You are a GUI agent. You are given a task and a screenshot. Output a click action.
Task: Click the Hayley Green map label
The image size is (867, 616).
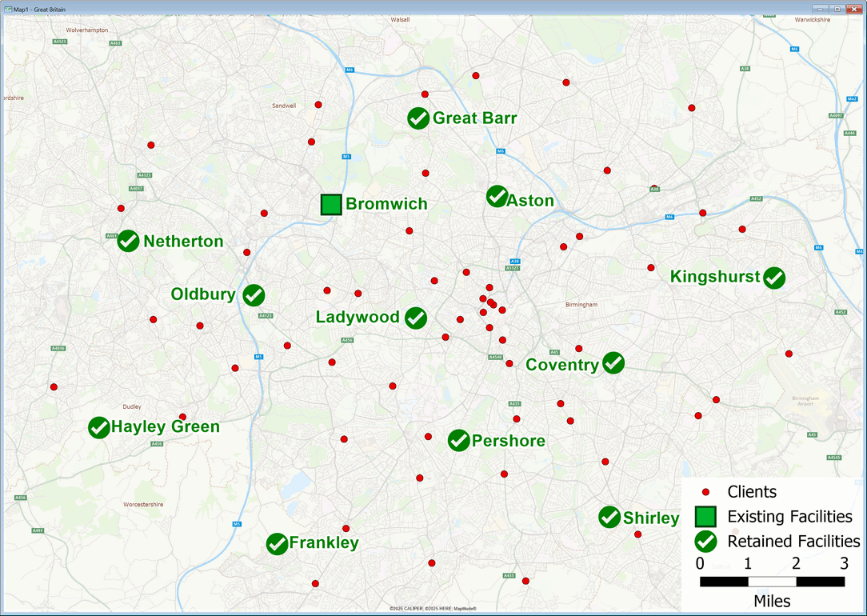point(166,427)
